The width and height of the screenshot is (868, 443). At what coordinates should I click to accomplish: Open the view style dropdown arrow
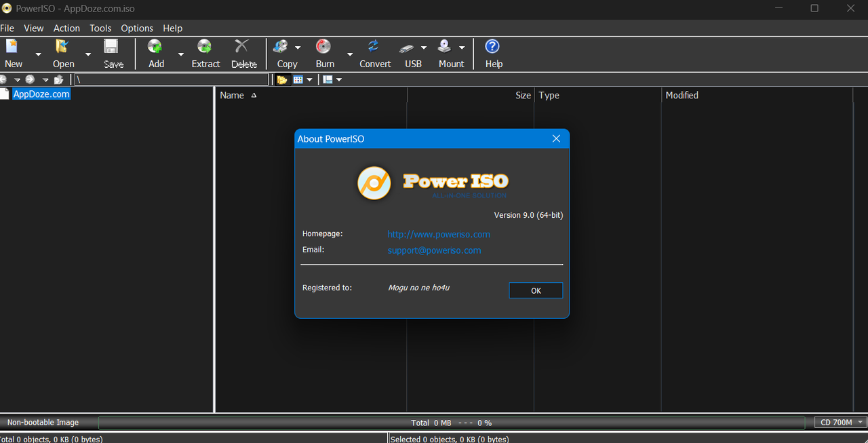click(x=309, y=79)
